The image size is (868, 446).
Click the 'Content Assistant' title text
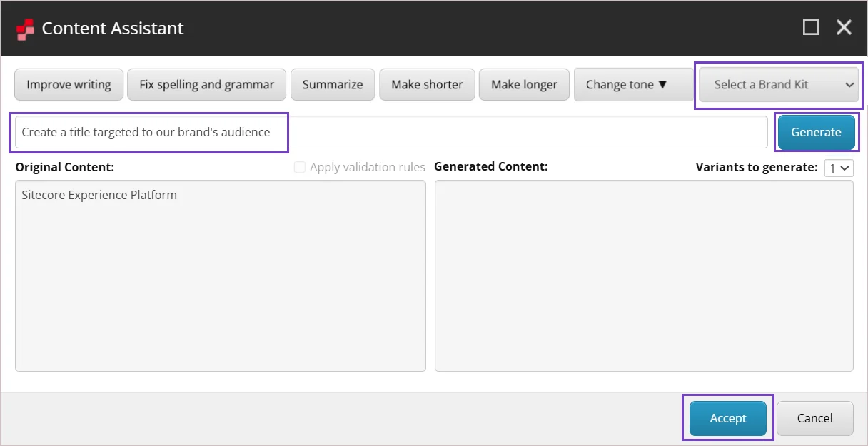click(x=113, y=29)
